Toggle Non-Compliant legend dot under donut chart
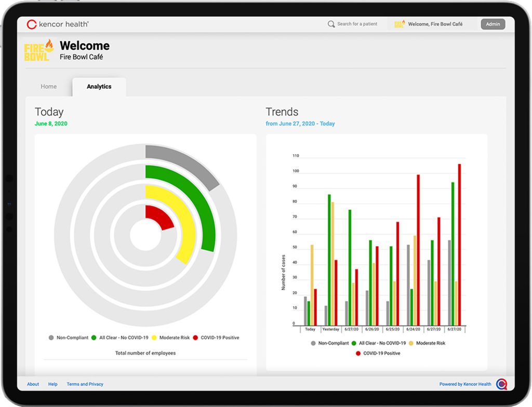 [x=51, y=338]
